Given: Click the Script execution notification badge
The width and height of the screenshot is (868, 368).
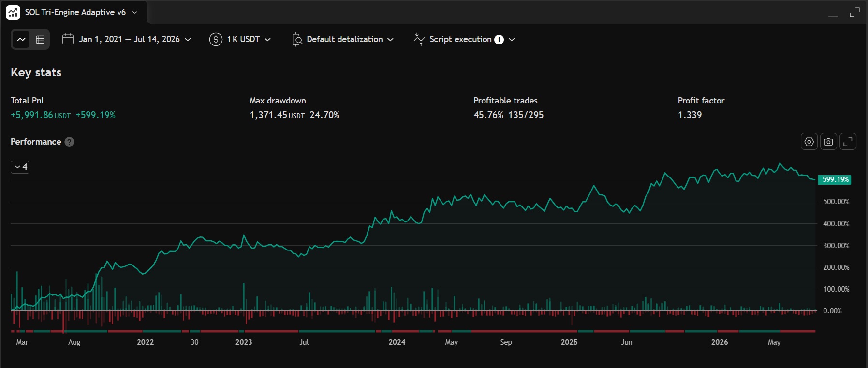Looking at the screenshot, I should (499, 40).
